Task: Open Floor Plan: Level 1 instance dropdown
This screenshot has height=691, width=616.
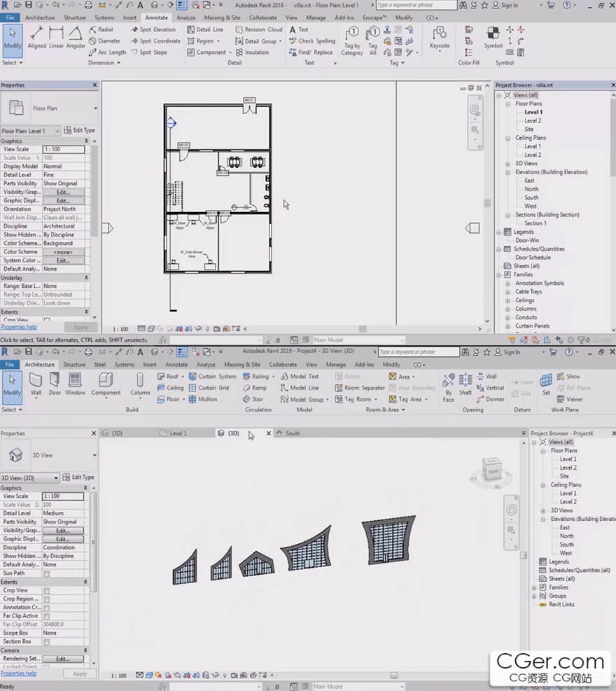Action: (30, 131)
